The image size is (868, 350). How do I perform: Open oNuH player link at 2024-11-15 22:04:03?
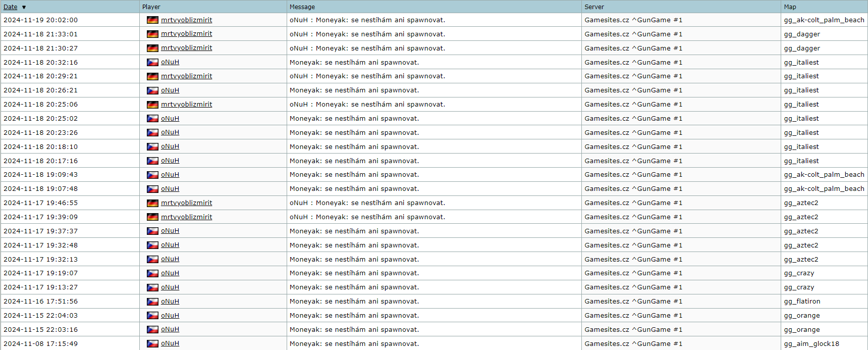pyautogui.click(x=170, y=316)
